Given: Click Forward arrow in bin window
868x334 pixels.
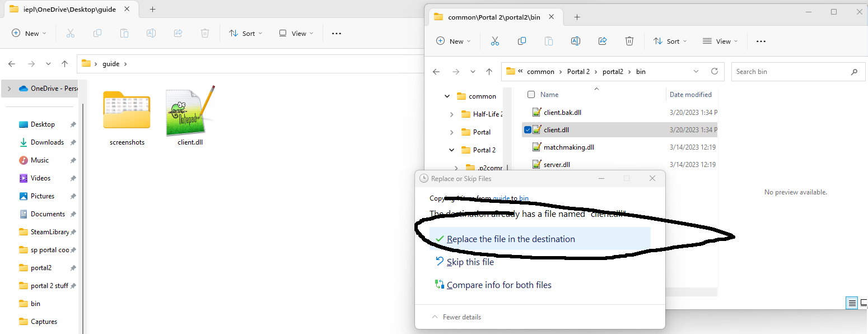Looking at the screenshot, I should pyautogui.click(x=455, y=72).
